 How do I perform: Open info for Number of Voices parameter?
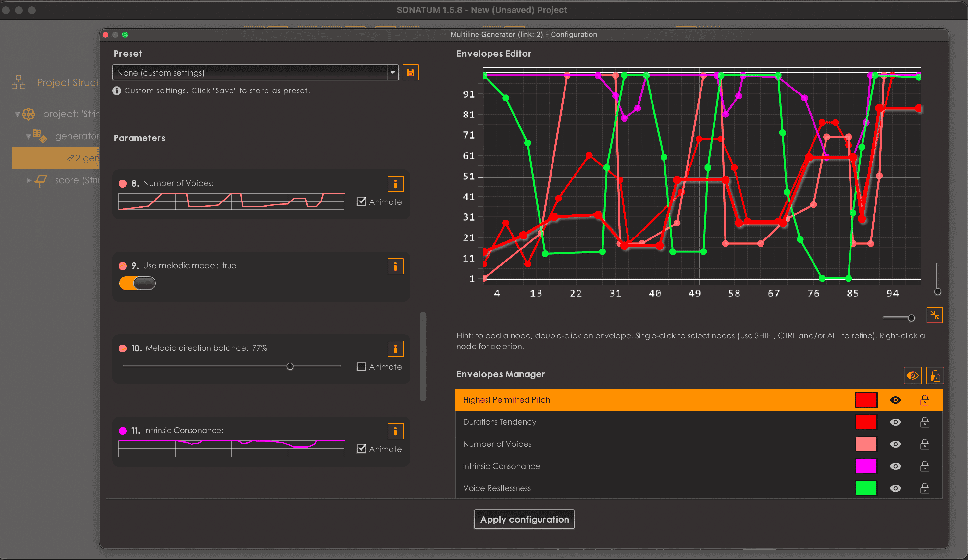[395, 184]
